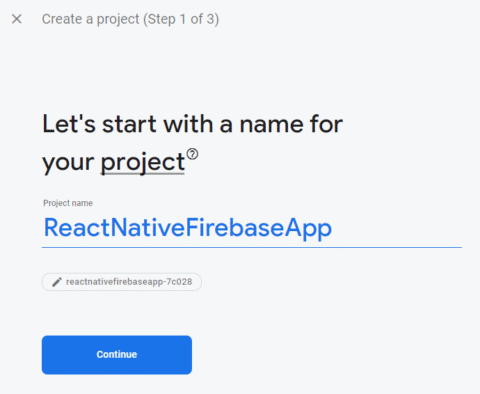Viewport: 480px width, 394px height.
Task: Click the "7c028" suffix in project ID
Action: [179, 282]
